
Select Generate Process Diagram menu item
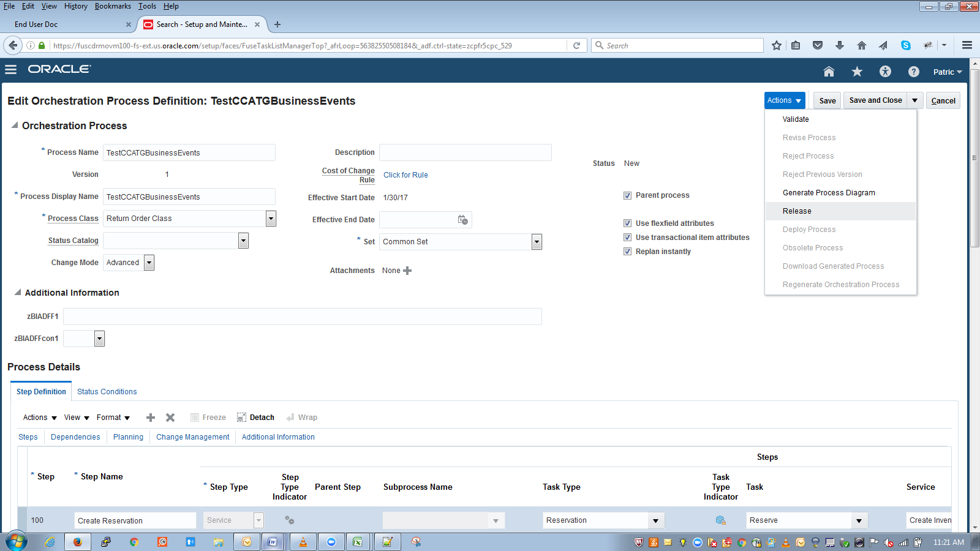(829, 193)
